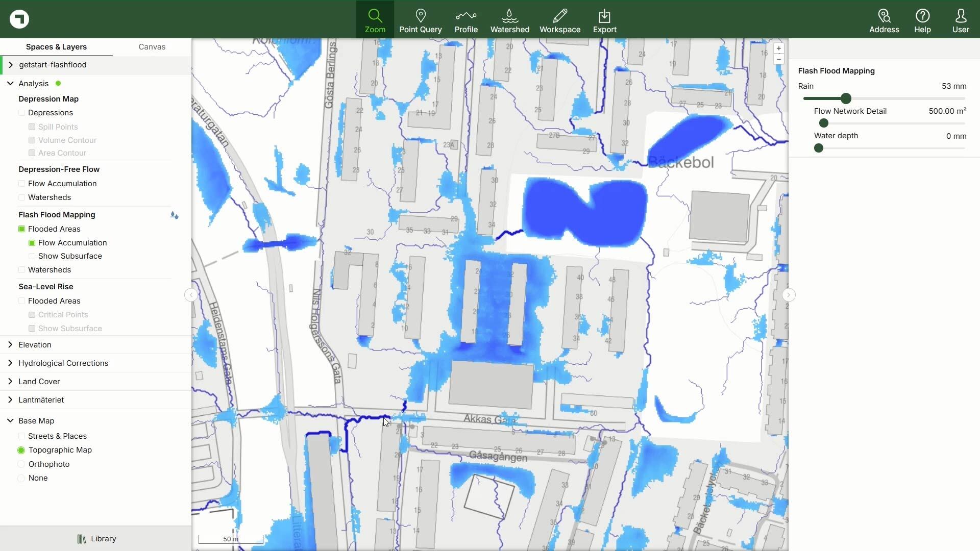Open the User account menu

pyautogui.click(x=960, y=20)
